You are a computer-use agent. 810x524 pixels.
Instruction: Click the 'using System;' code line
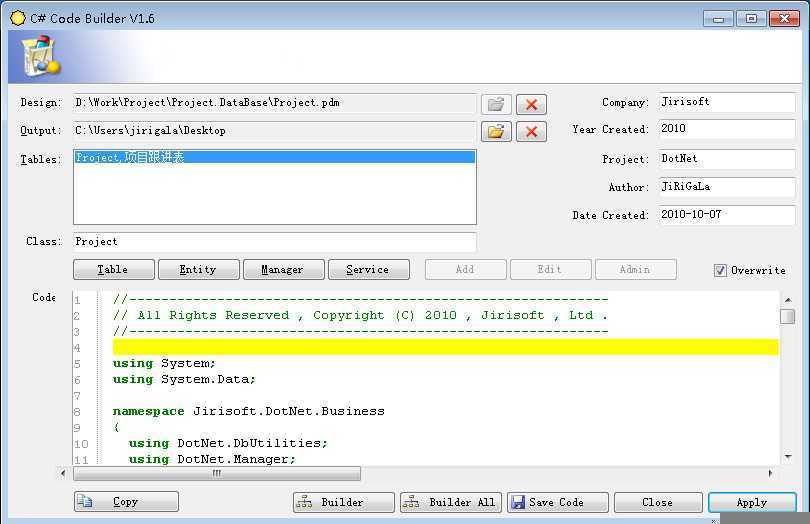[x=164, y=363]
